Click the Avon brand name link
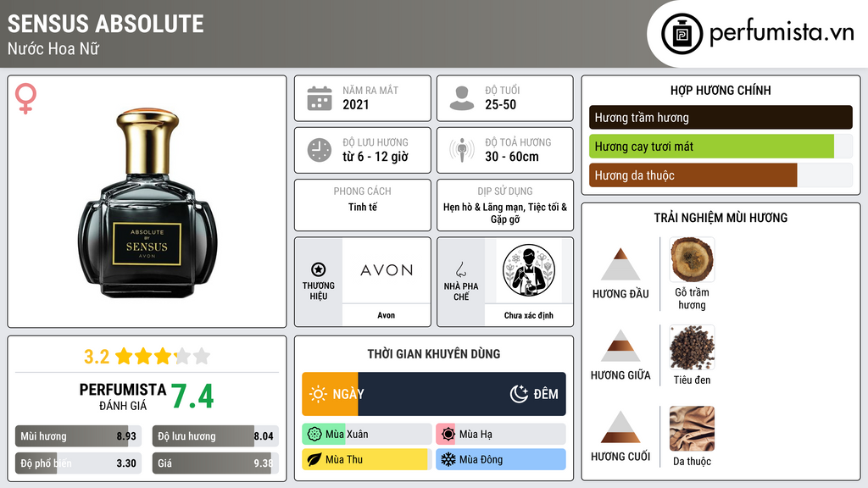Screen dimensions: 868x488 tap(387, 315)
